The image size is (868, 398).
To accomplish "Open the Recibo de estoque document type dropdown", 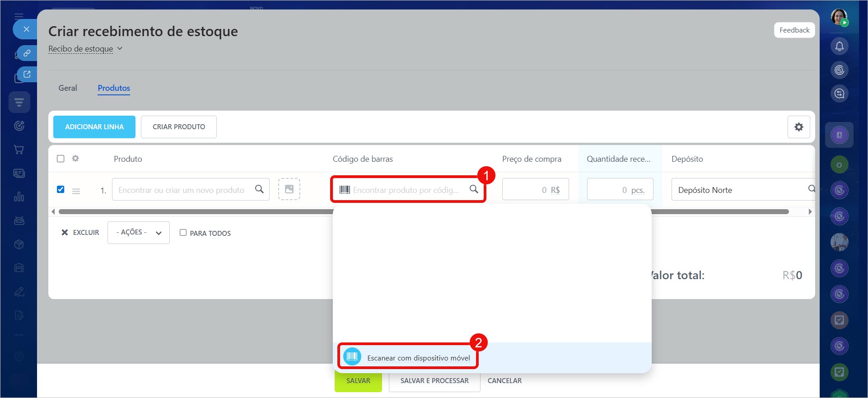I will click(85, 49).
